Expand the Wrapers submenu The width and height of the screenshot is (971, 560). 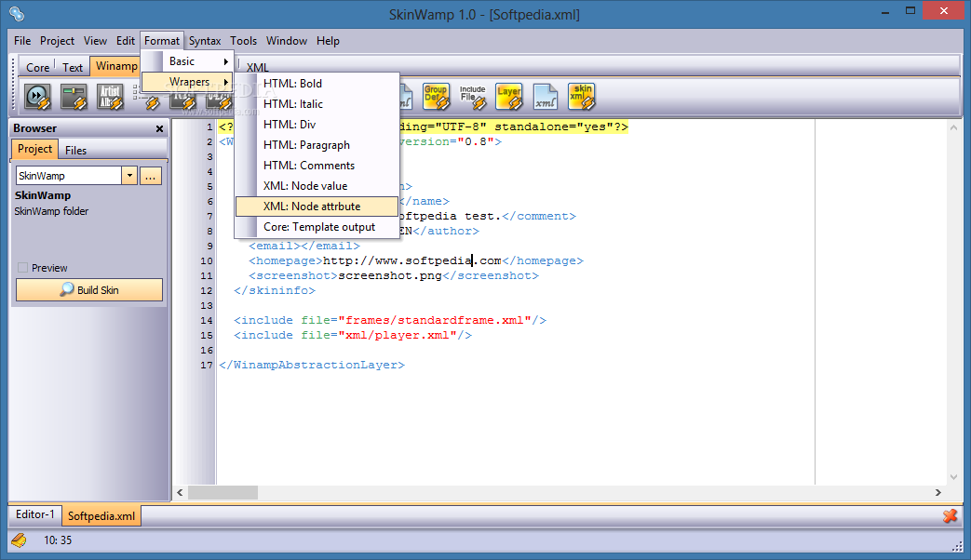tap(188, 82)
